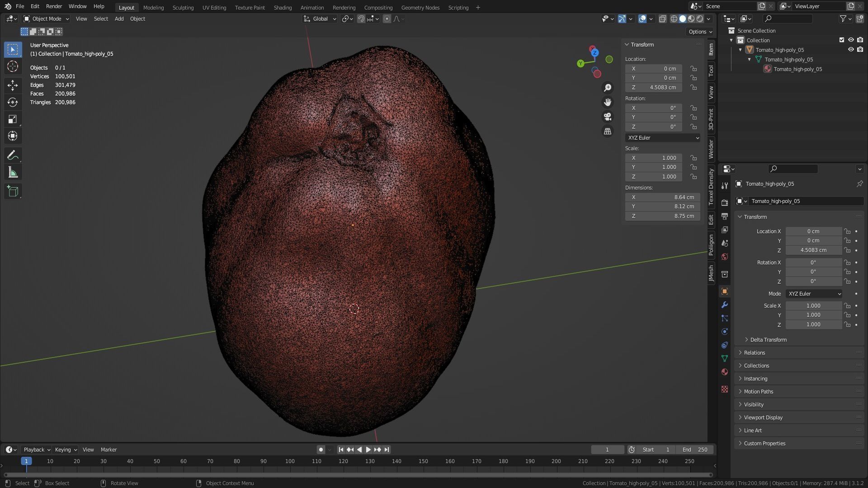Viewport: 868px width, 488px height.
Task: Select the Scale tool
Action: 13,119
